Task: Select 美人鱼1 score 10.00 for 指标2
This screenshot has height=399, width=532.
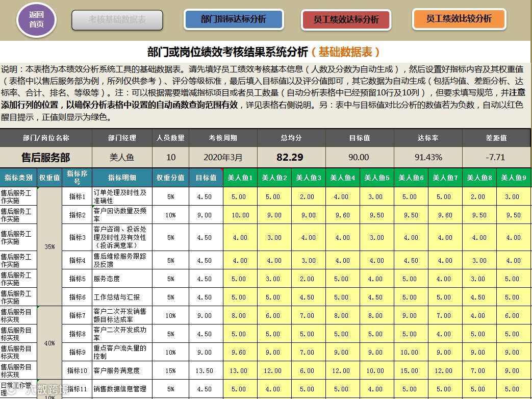Action: pyautogui.click(x=240, y=215)
